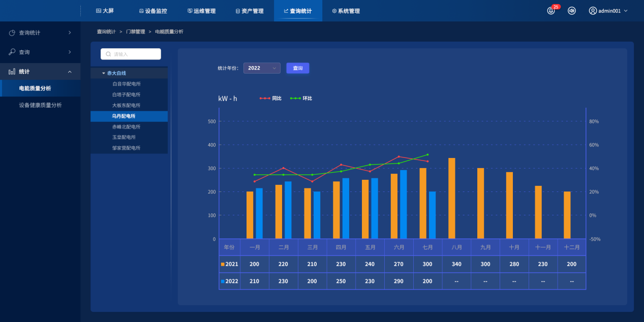Open the 系统管理 tab
The width and height of the screenshot is (644, 322).
[346, 11]
